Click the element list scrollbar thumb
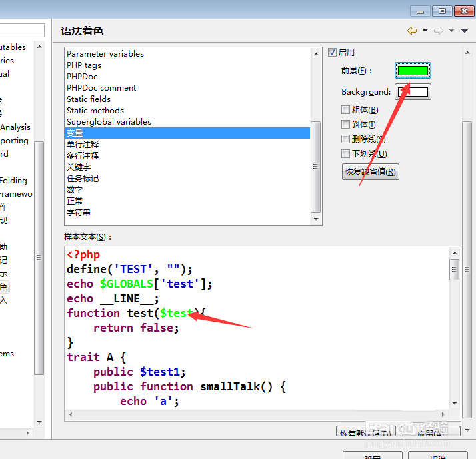This screenshot has height=459, width=476. coord(316,167)
